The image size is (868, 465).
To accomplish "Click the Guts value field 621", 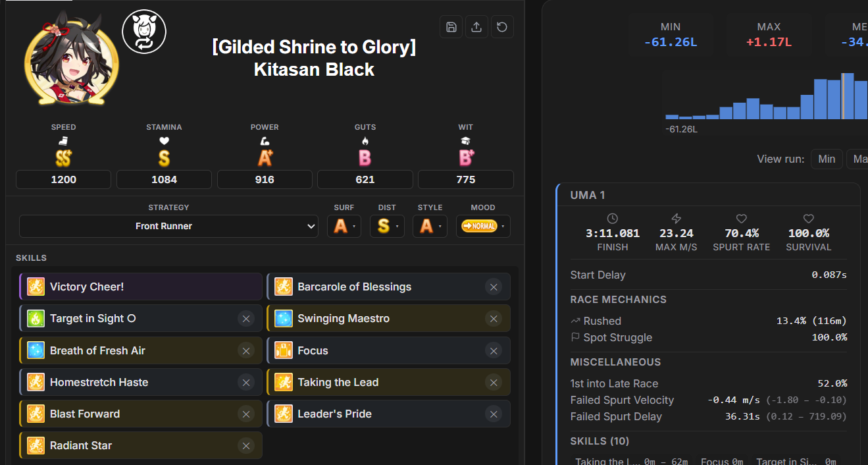I will [x=365, y=179].
